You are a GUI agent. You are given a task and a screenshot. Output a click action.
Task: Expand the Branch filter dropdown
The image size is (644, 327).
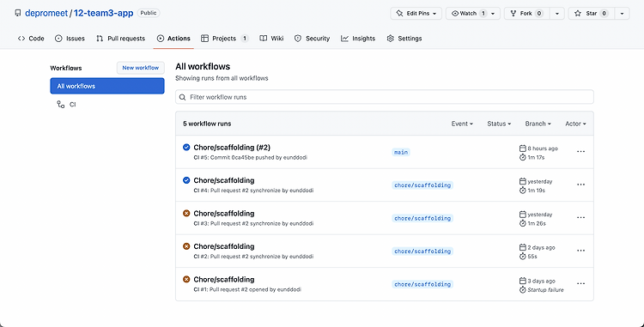[538, 124]
